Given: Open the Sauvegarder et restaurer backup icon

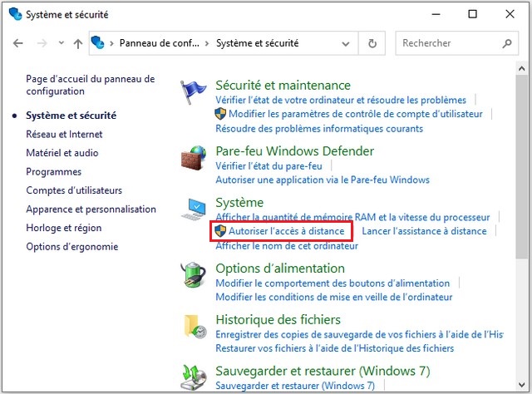Looking at the screenshot, I should (194, 377).
